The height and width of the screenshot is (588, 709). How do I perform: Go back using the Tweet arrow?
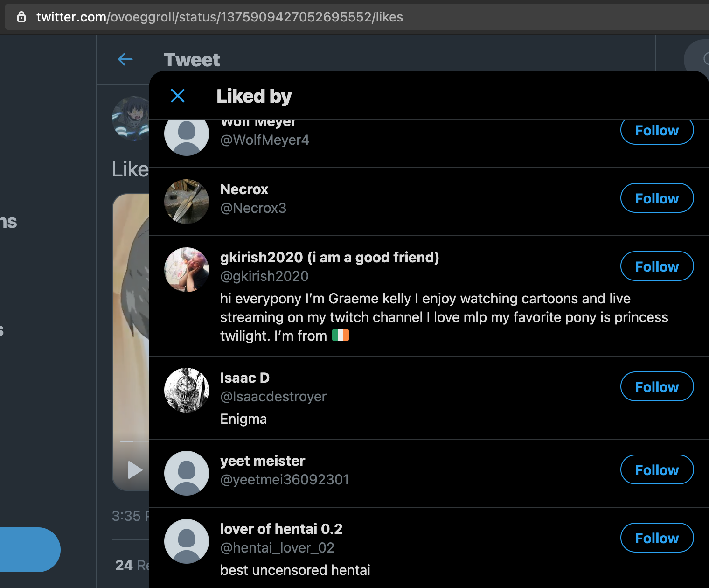click(125, 59)
